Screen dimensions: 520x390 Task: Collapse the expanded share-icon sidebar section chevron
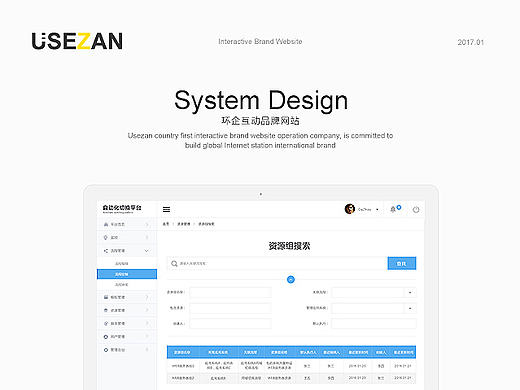[147, 251]
